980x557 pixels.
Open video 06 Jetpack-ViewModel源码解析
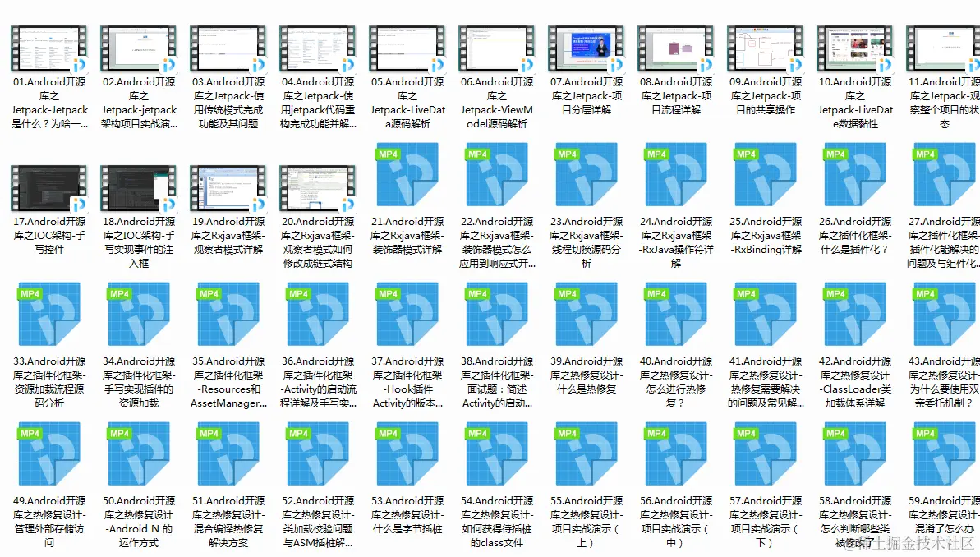coord(496,49)
